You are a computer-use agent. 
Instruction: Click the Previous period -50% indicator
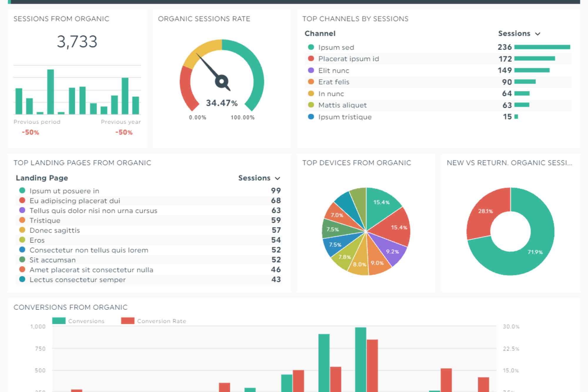point(30,132)
